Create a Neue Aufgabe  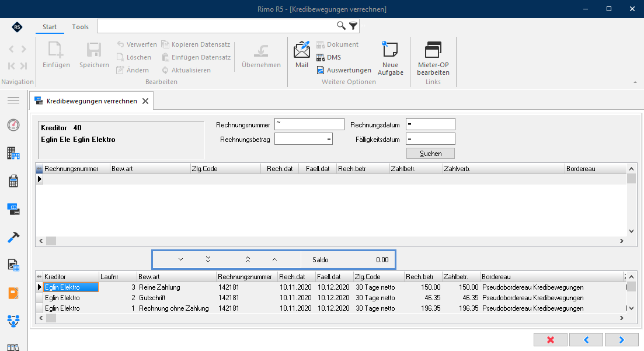coord(390,58)
